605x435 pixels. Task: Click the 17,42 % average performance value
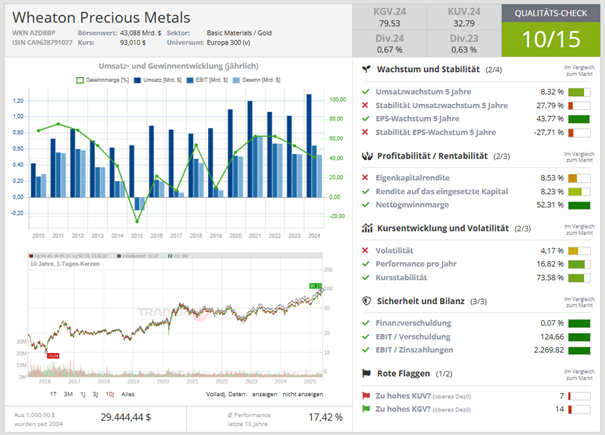[x=326, y=417]
